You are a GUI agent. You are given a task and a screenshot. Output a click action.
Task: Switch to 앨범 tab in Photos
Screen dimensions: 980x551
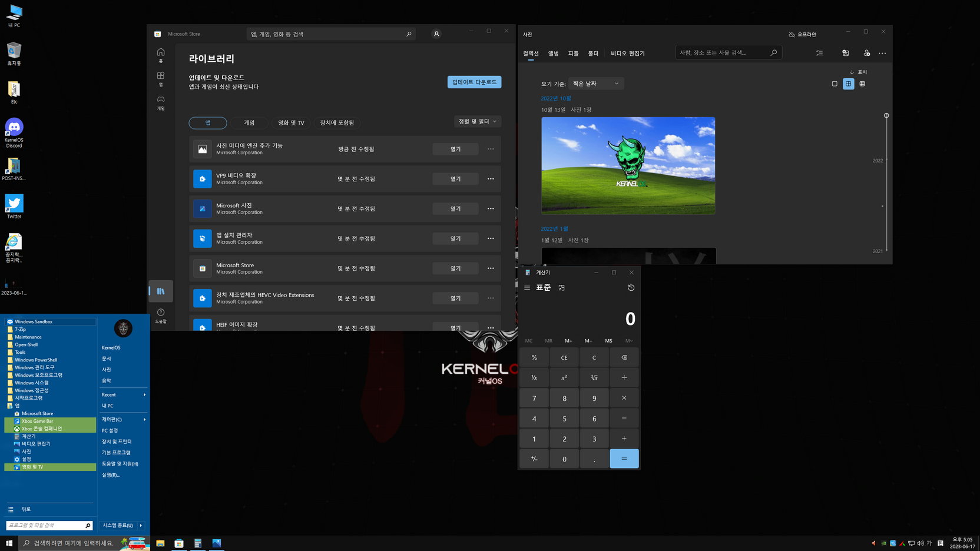coord(554,54)
